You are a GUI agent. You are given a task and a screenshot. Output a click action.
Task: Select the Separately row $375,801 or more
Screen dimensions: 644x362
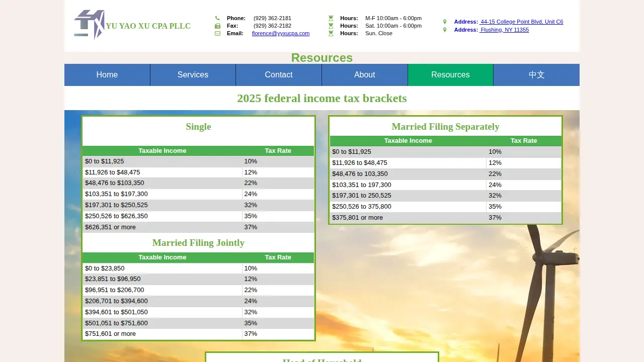click(445, 218)
